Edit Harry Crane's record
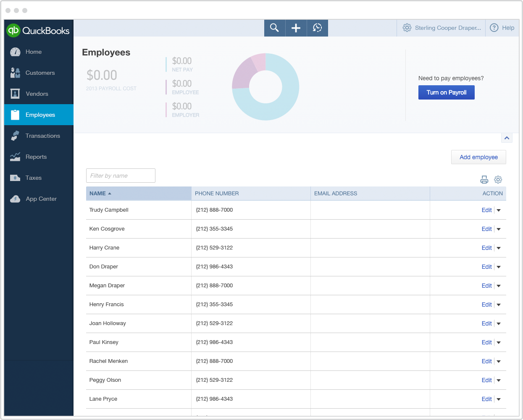The height and width of the screenshot is (420, 523). [486, 248]
